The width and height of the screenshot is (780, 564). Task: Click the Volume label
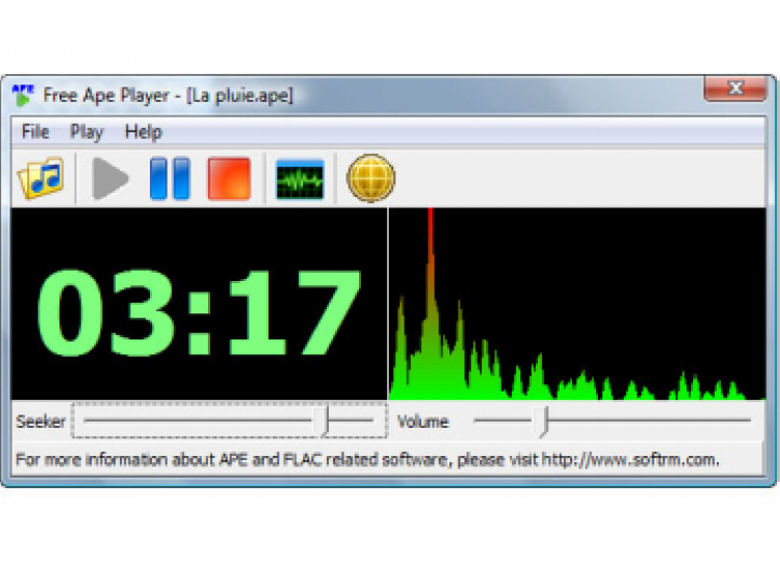click(423, 422)
